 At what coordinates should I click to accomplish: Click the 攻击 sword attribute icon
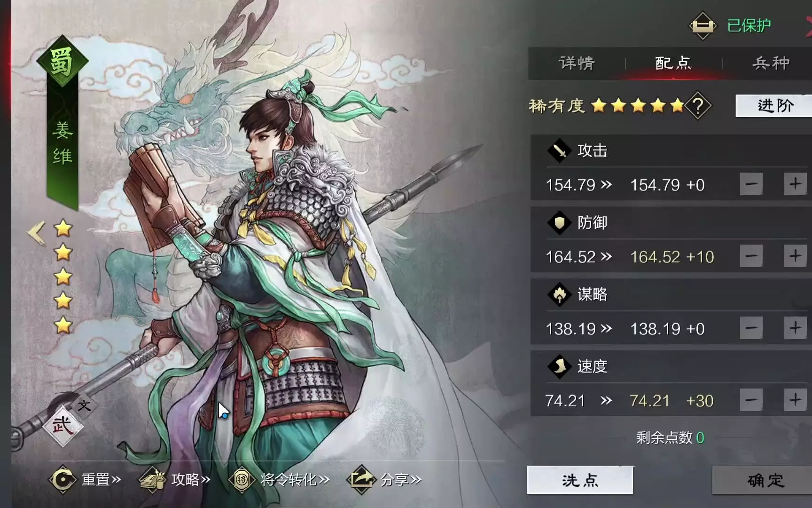click(560, 151)
